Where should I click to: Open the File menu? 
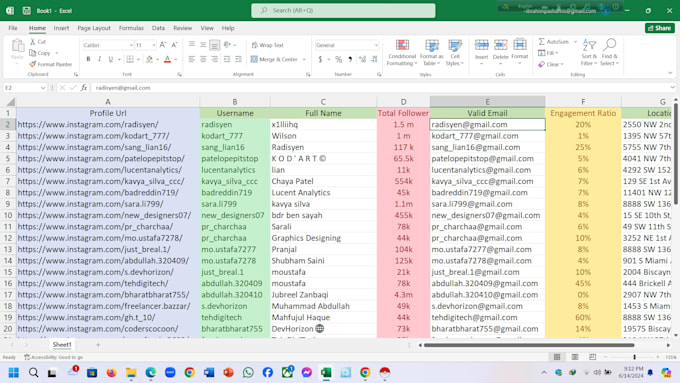point(13,28)
